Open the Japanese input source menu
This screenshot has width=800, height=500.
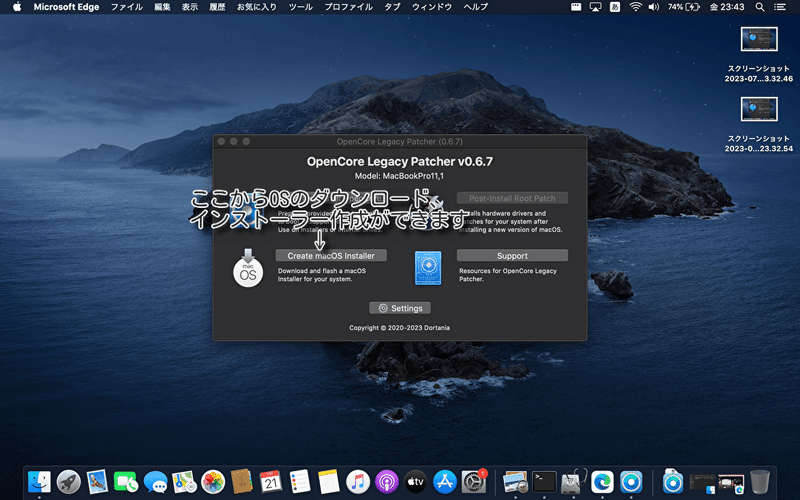(615, 7)
